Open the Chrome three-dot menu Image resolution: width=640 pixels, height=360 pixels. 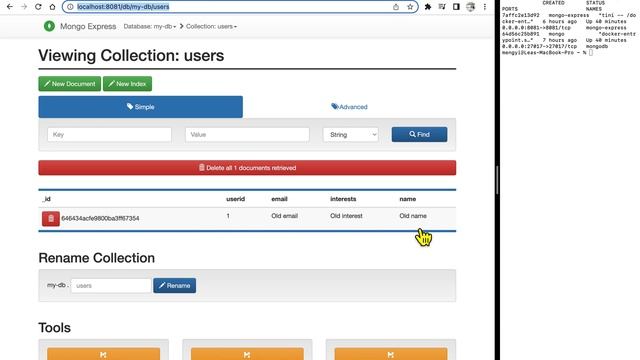tap(484, 7)
